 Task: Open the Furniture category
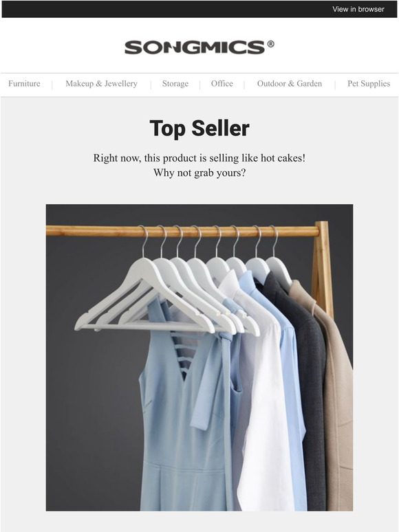pos(24,83)
